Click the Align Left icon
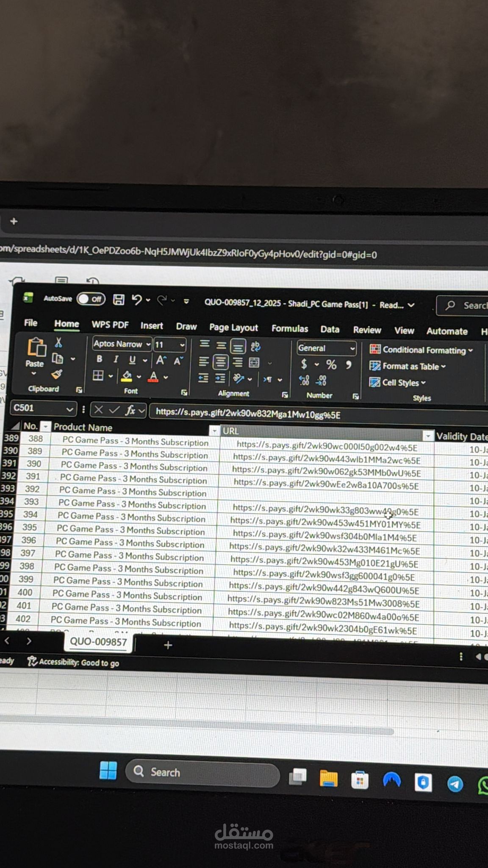This screenshot has height=868, width=488. pyautogui.click(x=204, y=362)
